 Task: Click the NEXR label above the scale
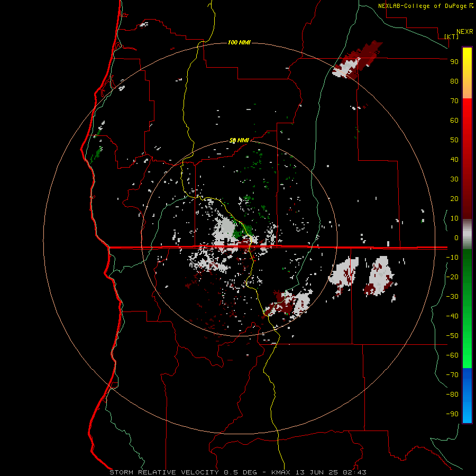click(x=465, y=32)
